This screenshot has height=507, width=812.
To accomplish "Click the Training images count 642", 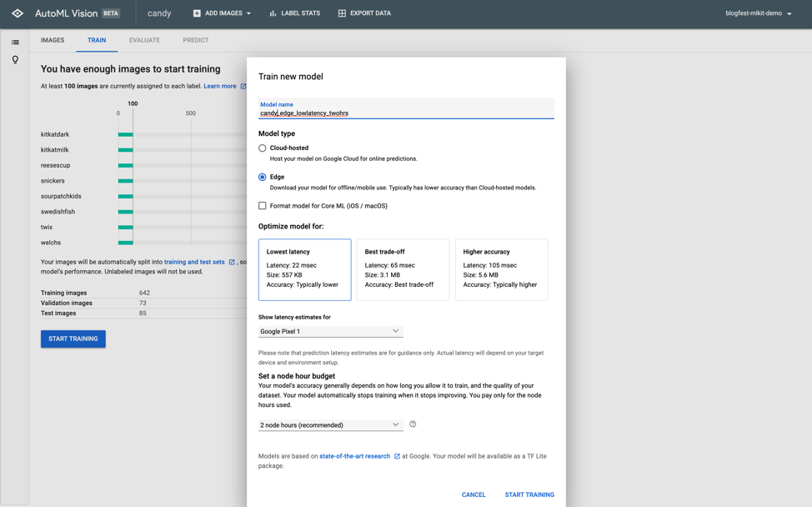I will coord(144,293).
